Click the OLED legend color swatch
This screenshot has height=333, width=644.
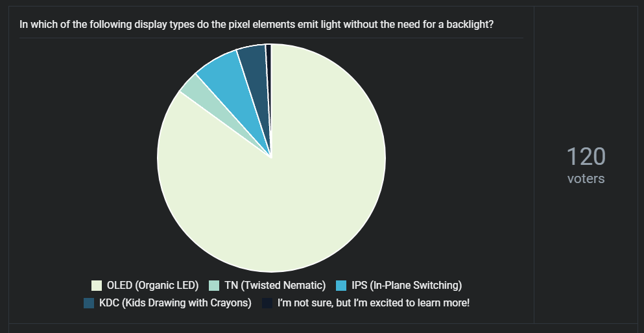97,286
